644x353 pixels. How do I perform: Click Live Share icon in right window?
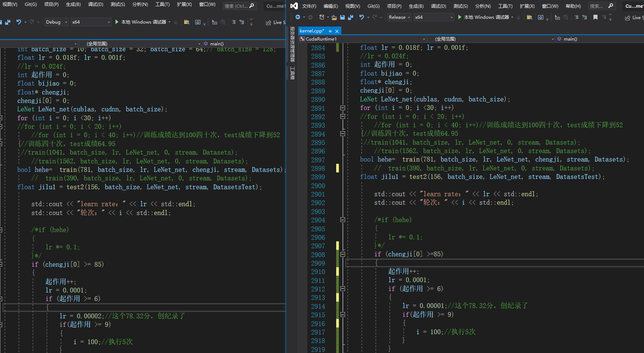click(627, 18)
